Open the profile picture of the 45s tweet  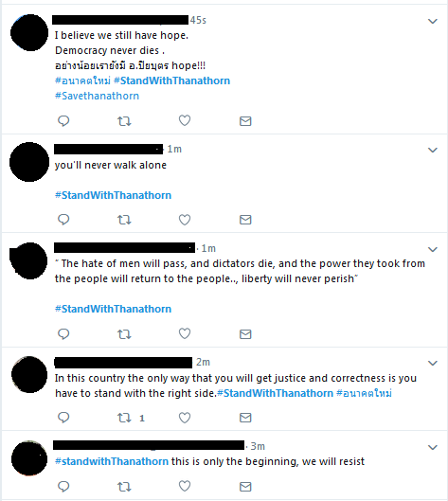coord(29,32)
